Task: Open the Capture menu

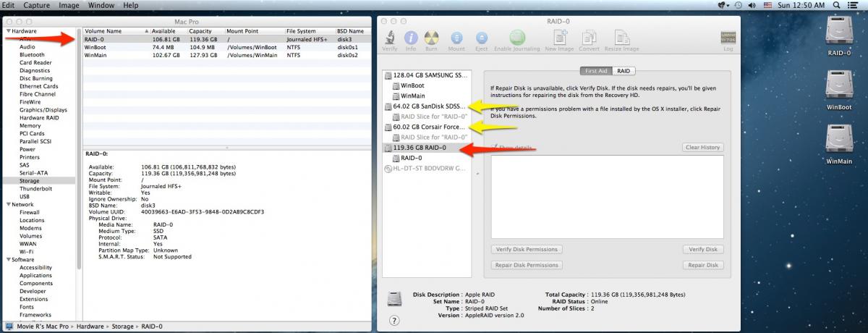Action: 37,5
